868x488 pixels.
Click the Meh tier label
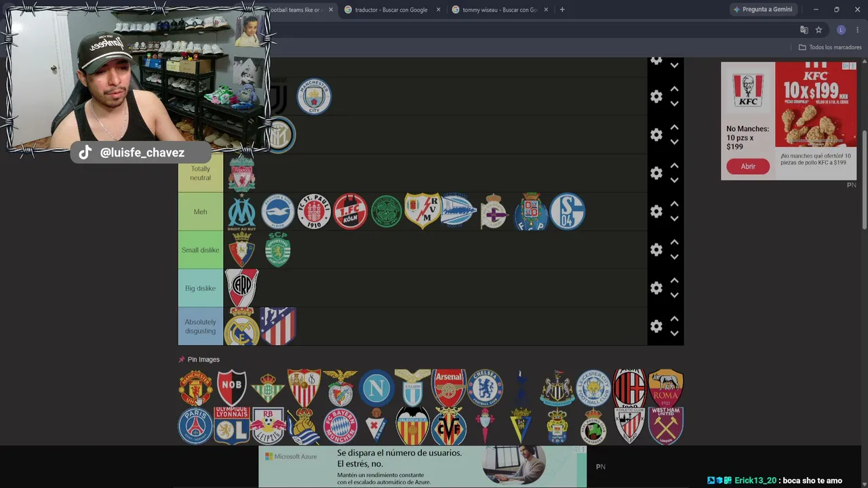click(x=200, y=211)
